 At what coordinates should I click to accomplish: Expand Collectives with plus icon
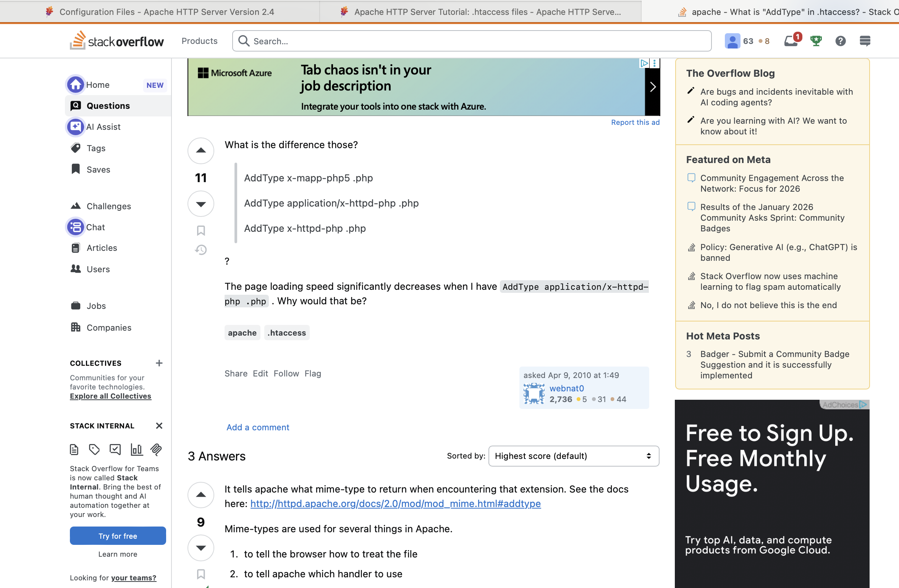tap(159, 363)
